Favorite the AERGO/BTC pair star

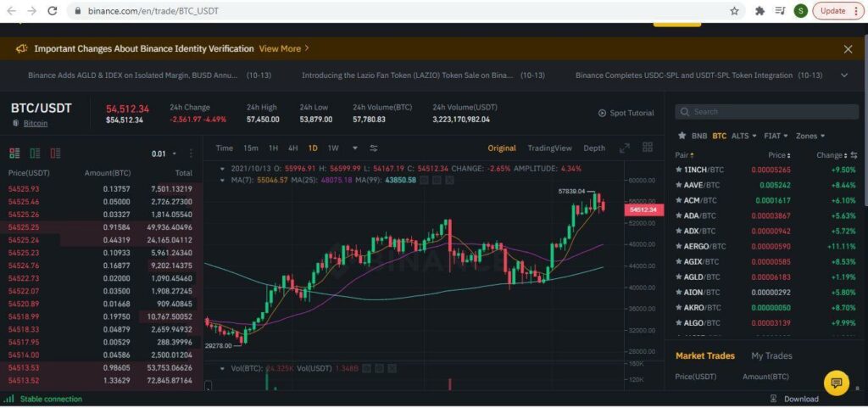(x=679, y=246)
